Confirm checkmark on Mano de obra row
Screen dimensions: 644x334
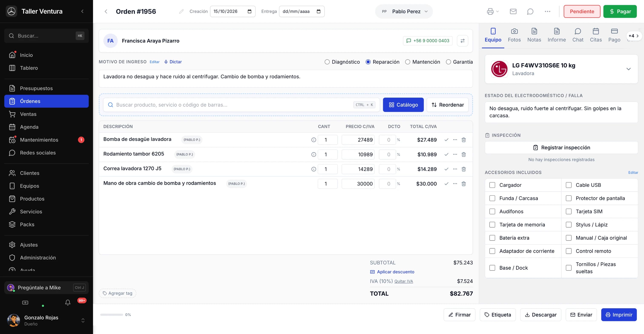(446, 184)
